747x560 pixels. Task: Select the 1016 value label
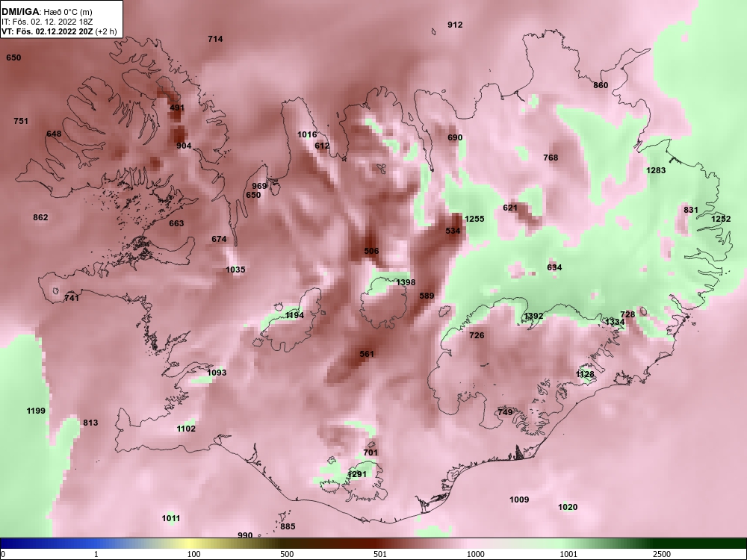click(307, 134)
